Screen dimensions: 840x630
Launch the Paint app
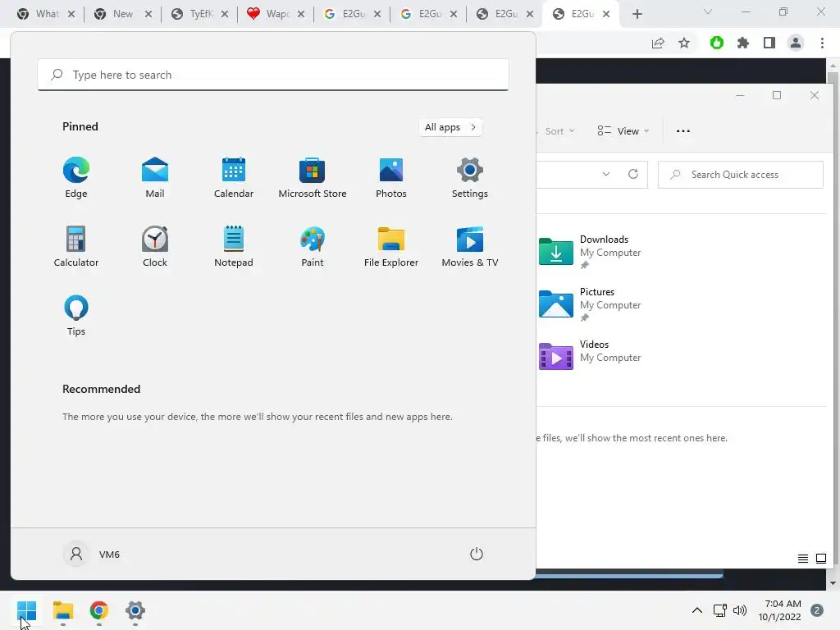[313, 246]
